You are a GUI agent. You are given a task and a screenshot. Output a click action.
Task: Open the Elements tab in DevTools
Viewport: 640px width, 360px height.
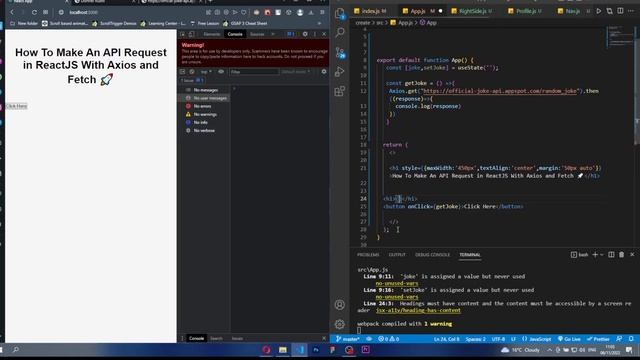click(x=212, y=34)
